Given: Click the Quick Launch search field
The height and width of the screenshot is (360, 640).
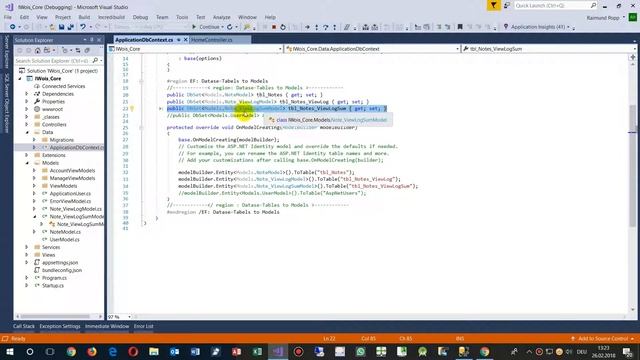Looking at the screenshot, I should coord(555,5).
